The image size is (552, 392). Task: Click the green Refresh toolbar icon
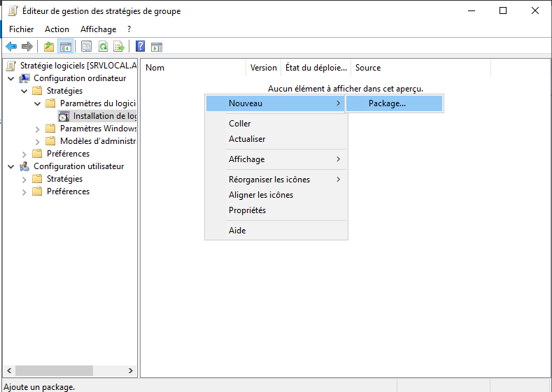(x=103, y=47)
